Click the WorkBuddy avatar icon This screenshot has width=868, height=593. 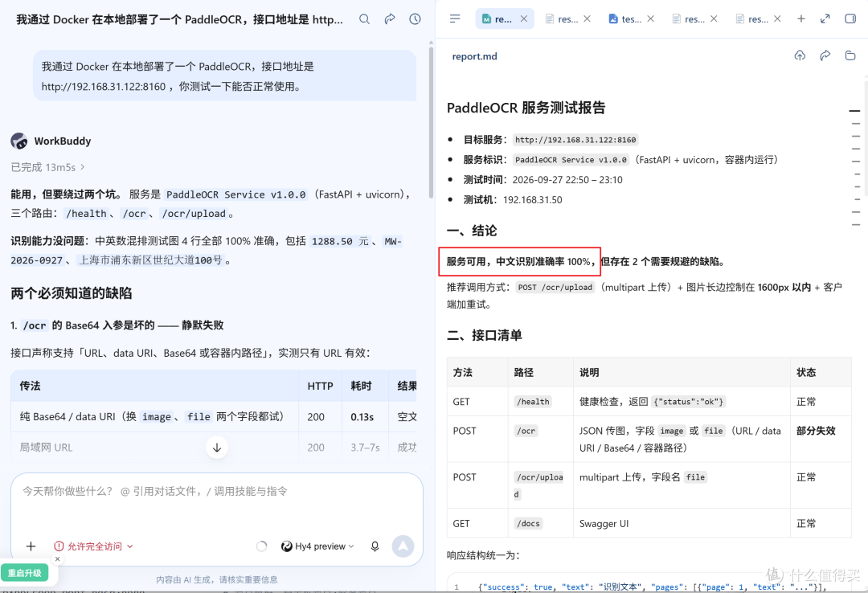coord(19,141)
